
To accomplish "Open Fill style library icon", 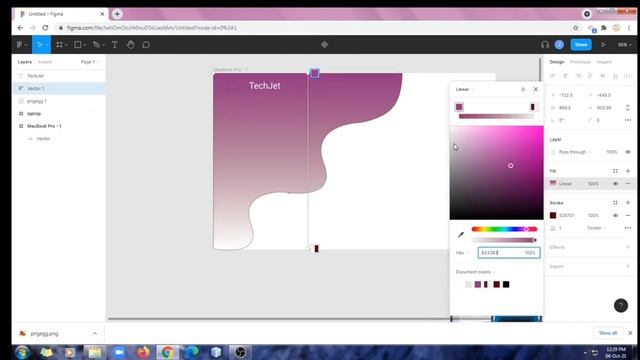I will coord(615,171).
